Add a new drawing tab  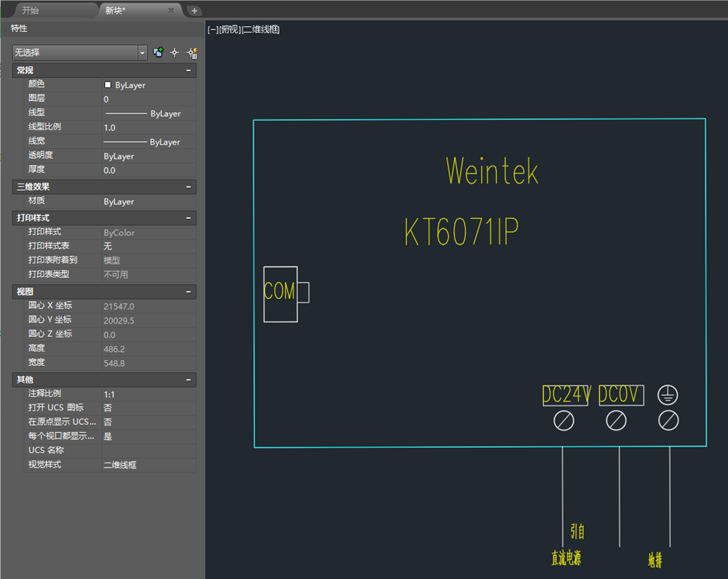tap(194, 10)
